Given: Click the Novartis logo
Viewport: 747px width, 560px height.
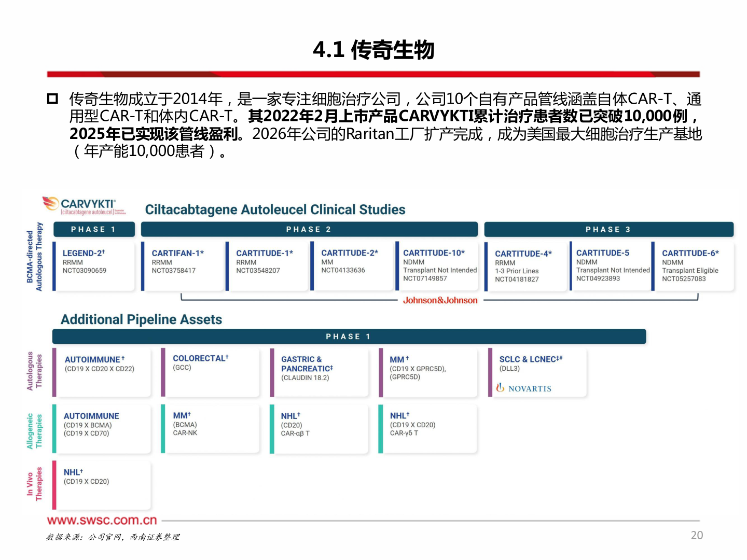Looking at the screenshot, I should tap(523, 388).
